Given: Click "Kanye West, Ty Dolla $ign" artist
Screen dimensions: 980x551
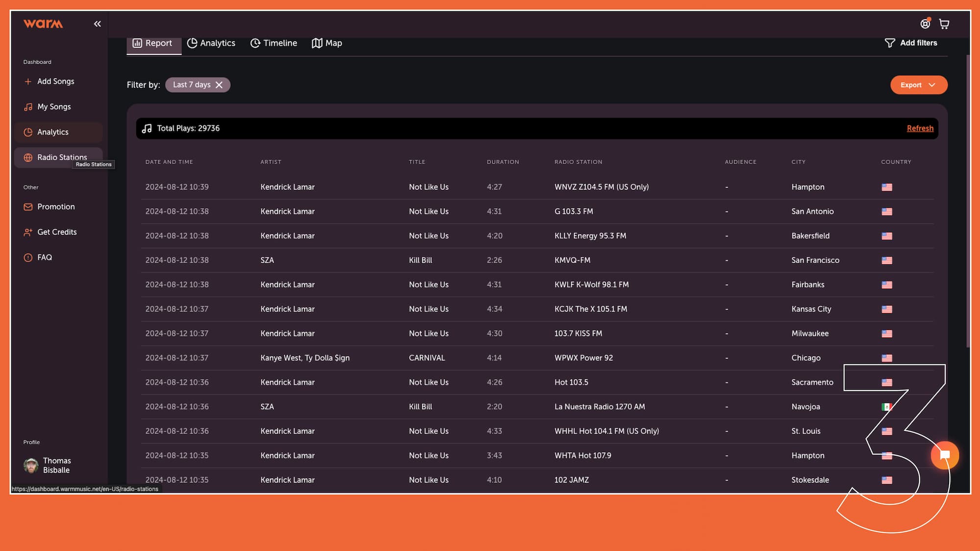Looking at the screenshot, I should pos(305,358).
